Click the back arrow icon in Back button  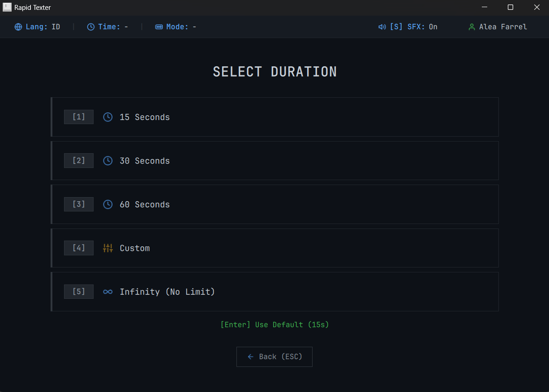(x=250, y=357)
